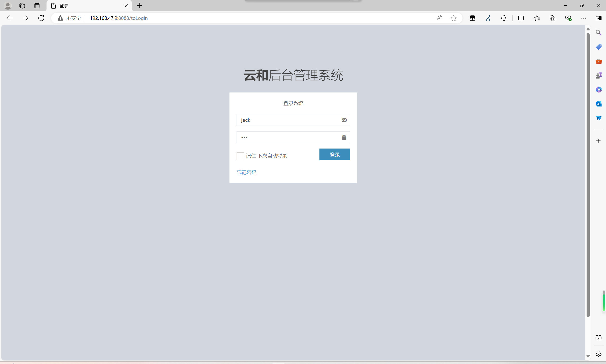The image size is (606, 364).
Task: Open Outlook icon in sidebar
Action: [x=598, y=104]
